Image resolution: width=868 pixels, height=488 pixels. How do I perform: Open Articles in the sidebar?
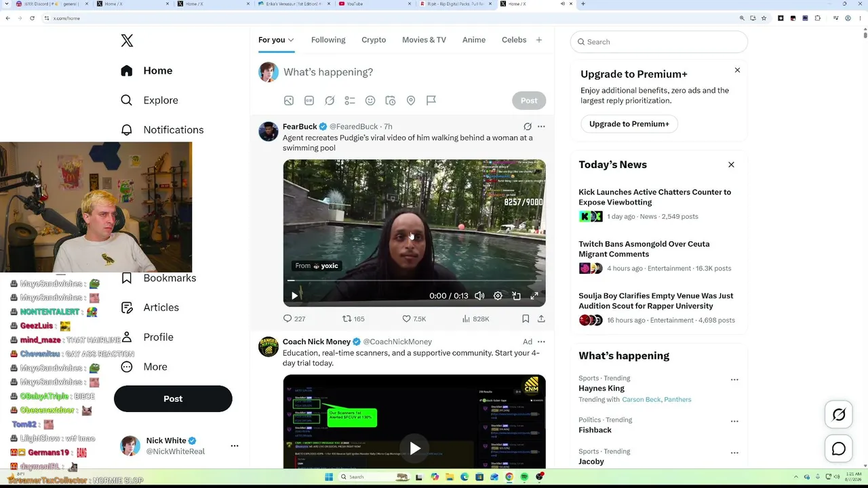pyautogui.click(x=150, y=307)
